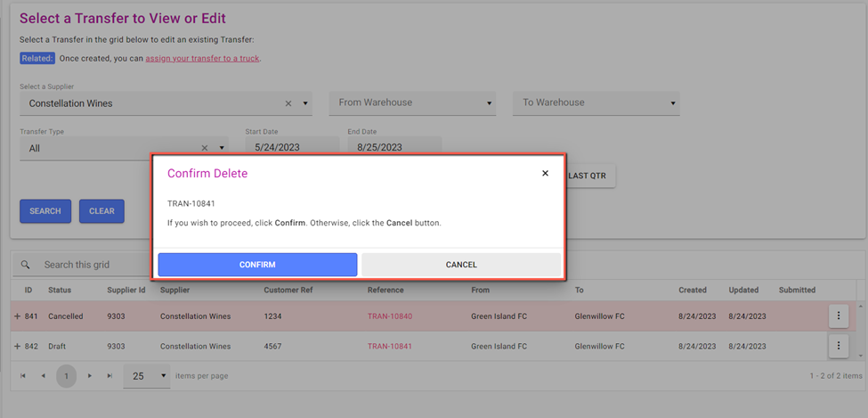868x418 pixels.
Task: Open the To Warehouse dropdown
Action: (x=596, y=103)
